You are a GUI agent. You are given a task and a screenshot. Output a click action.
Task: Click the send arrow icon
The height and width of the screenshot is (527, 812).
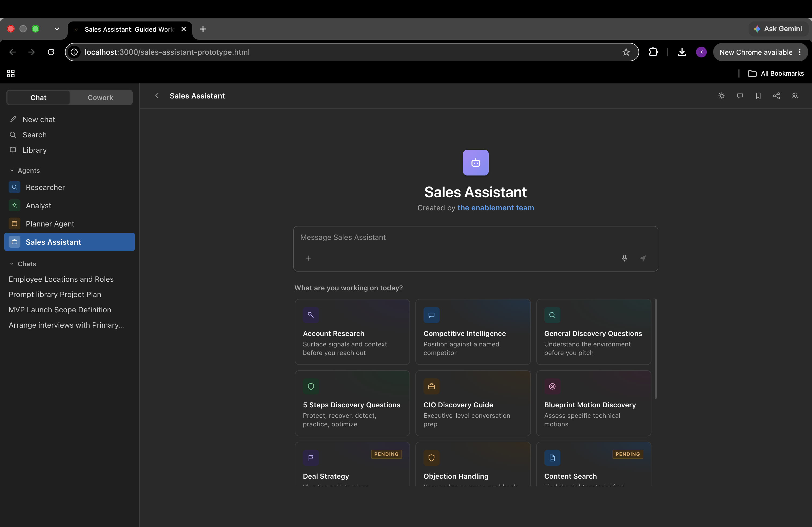pos(643,258)
